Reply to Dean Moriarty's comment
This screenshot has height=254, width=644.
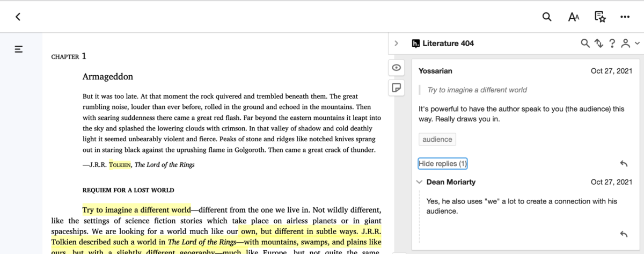coord(624,234)
